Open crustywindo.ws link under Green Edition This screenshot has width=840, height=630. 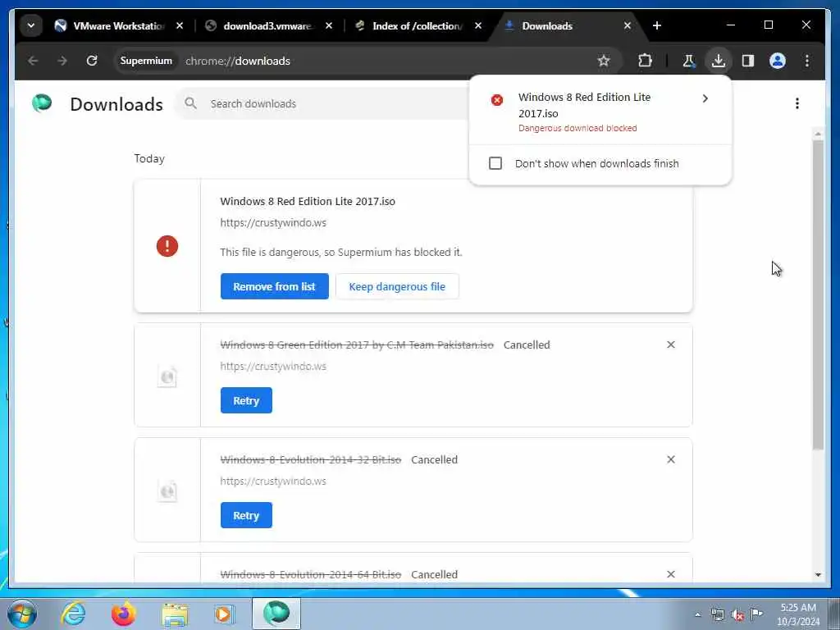click(x=273, y=367)
